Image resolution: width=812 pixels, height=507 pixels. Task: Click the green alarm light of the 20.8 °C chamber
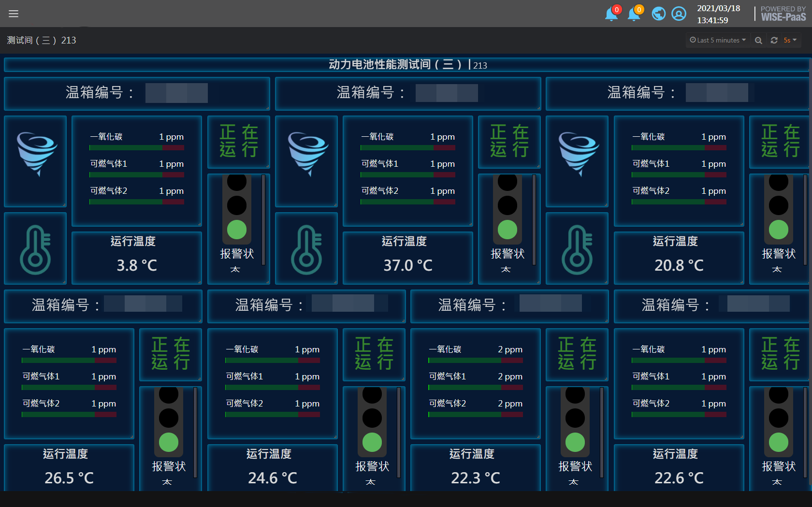tap(779, 230)
